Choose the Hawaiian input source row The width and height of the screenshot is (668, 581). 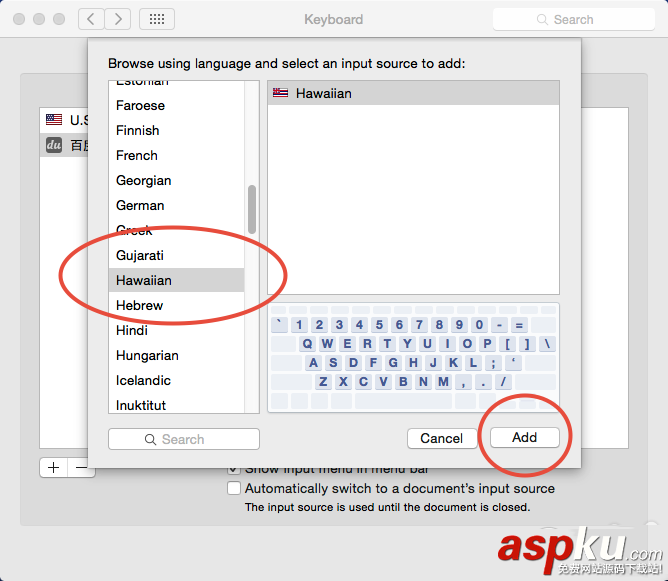(x=413, y=93)
